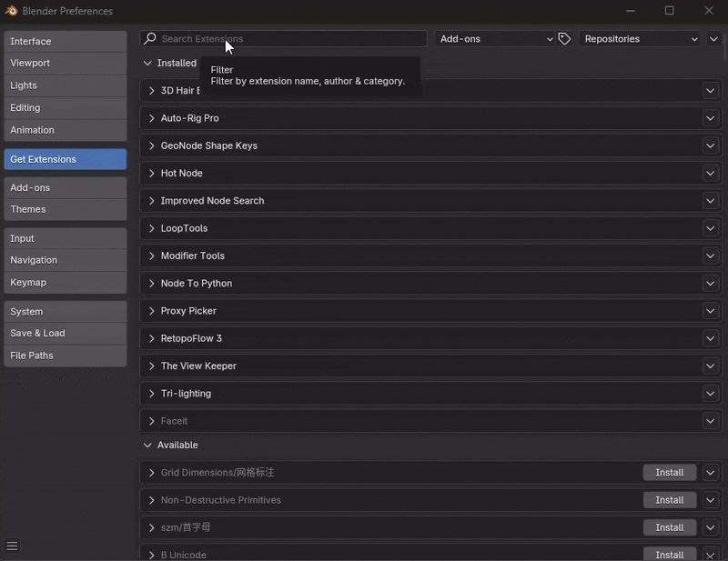
Task: Open extension settings arrow beside Repositories
Action: click(713, 38)
